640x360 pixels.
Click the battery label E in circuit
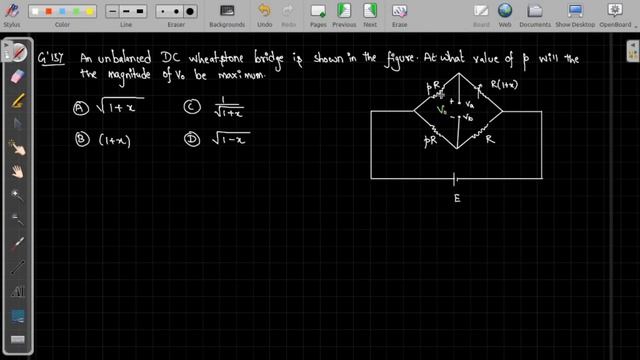pos(457,198)
